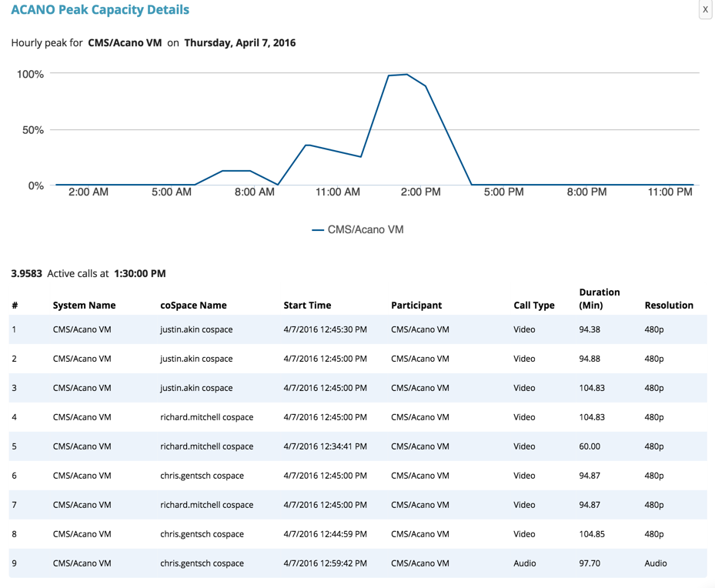
Task: Select justin.akin cospace in row 1
Action: (196, 329)
